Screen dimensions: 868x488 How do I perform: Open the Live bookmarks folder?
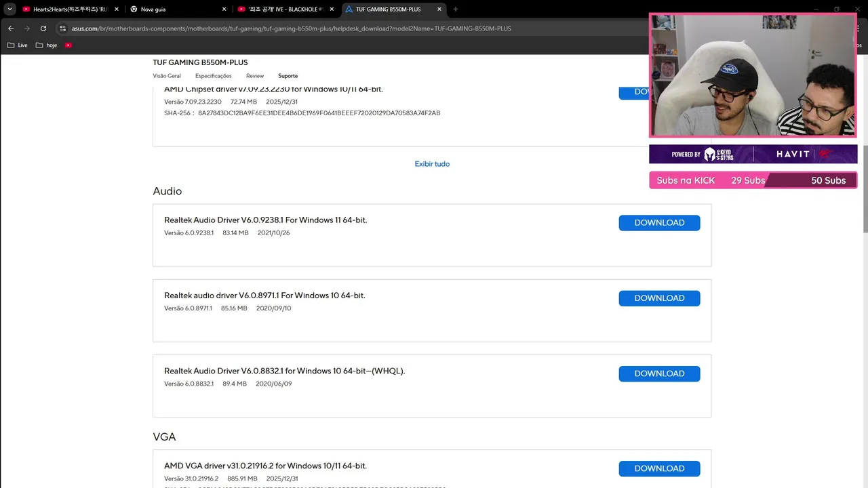(x=18, y=45)
